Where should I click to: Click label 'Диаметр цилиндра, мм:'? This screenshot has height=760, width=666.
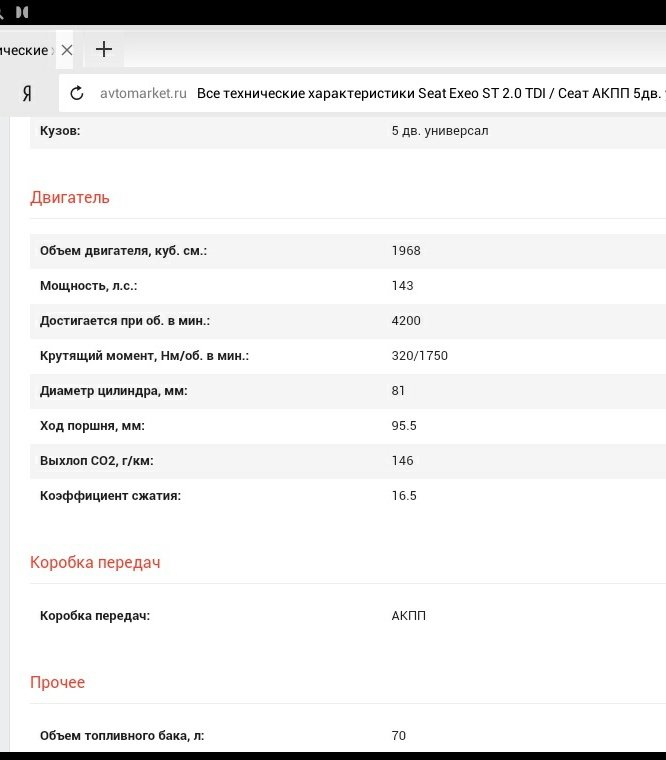pyautogui.click(x=113, y=390)
